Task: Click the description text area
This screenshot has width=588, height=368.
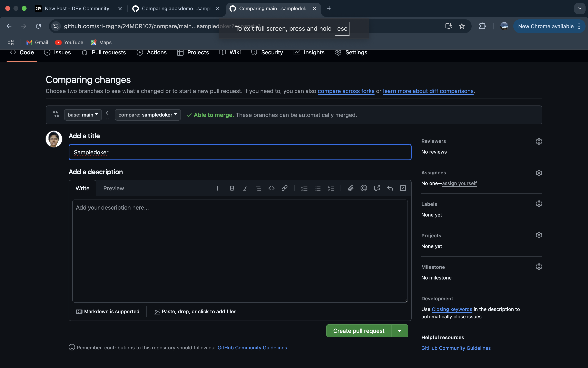Action: tap(240, 251)
